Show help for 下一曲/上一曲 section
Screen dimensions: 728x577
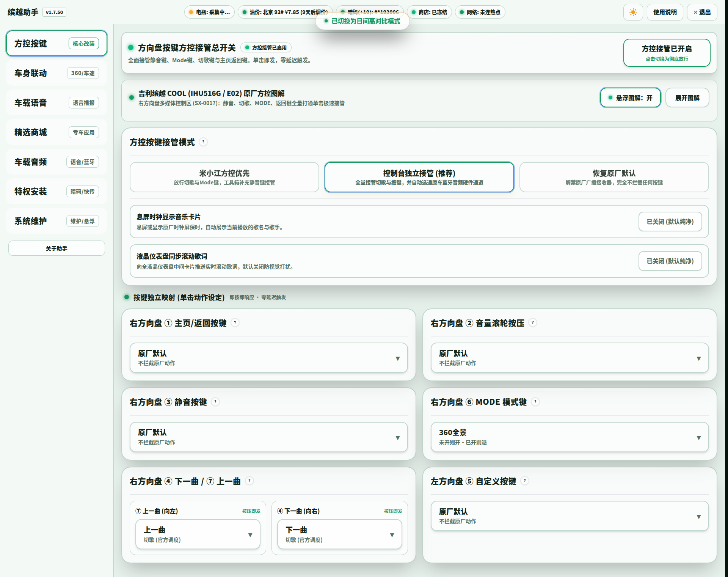tap(249, 481)
